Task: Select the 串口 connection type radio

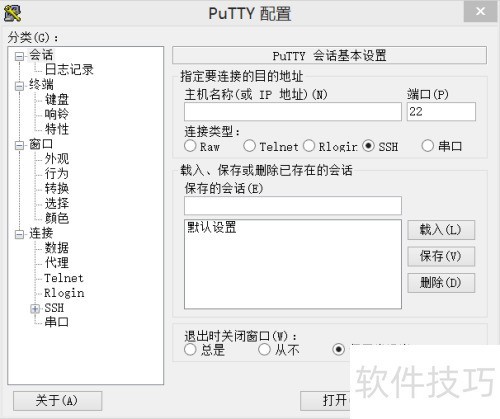Action: [428, 146]
